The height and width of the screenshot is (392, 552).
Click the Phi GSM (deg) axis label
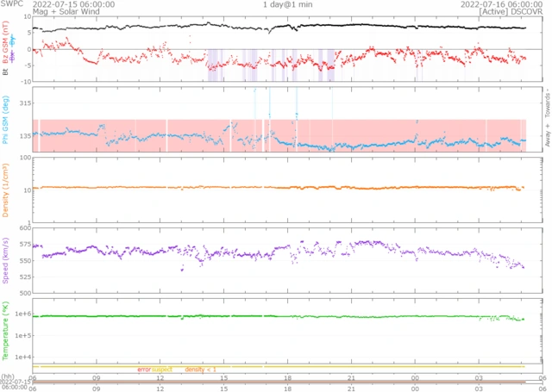click(x=5, y=119)
